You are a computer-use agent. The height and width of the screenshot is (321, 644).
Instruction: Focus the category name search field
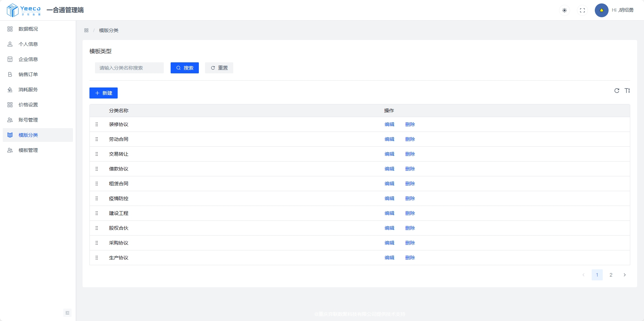pyautogui.click(x=129, y=68)
